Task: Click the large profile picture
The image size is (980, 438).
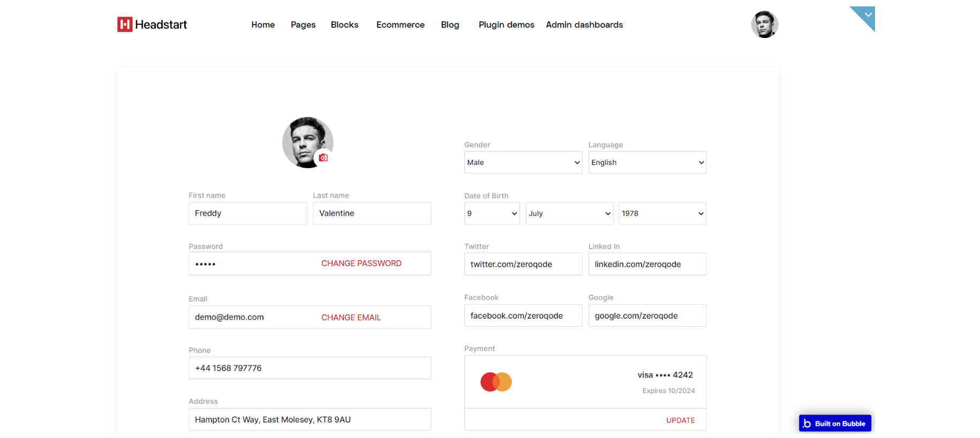Action: click(304, 140)
